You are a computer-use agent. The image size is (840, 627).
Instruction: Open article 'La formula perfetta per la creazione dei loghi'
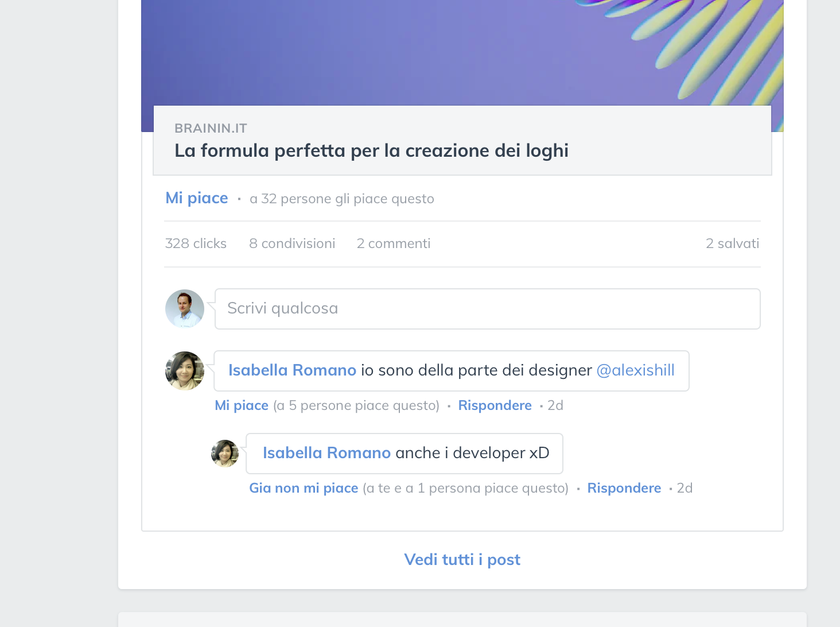click(x=371, y=151)
